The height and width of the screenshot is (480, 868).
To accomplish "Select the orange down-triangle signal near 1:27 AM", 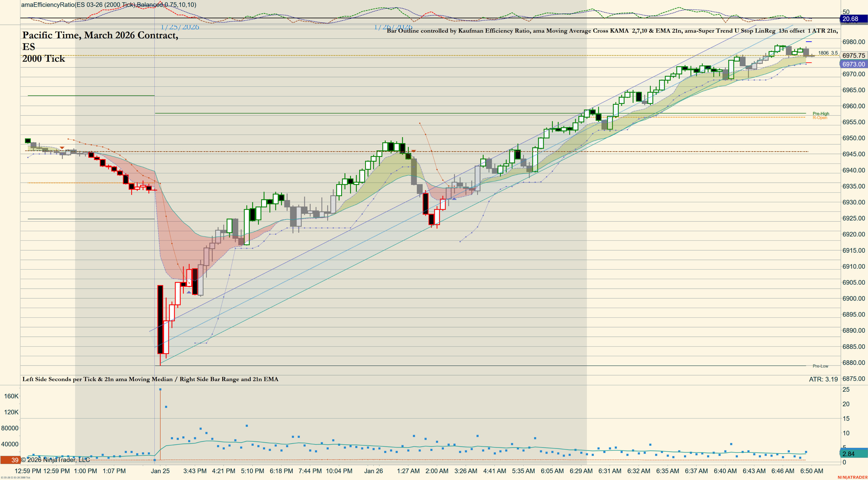I will point(413,151).
